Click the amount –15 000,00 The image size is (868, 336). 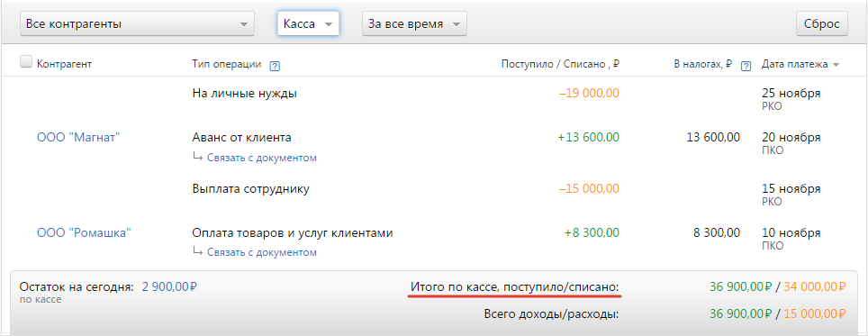589,189
